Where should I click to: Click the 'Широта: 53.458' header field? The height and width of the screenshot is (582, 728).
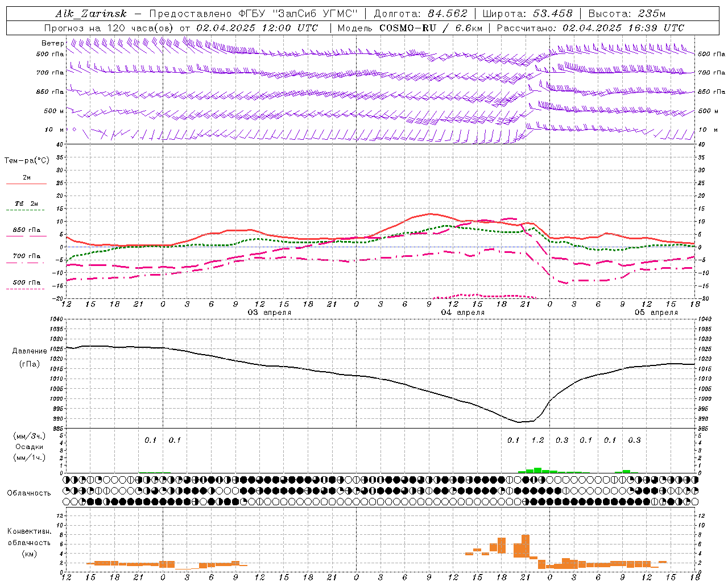point(527,14)
